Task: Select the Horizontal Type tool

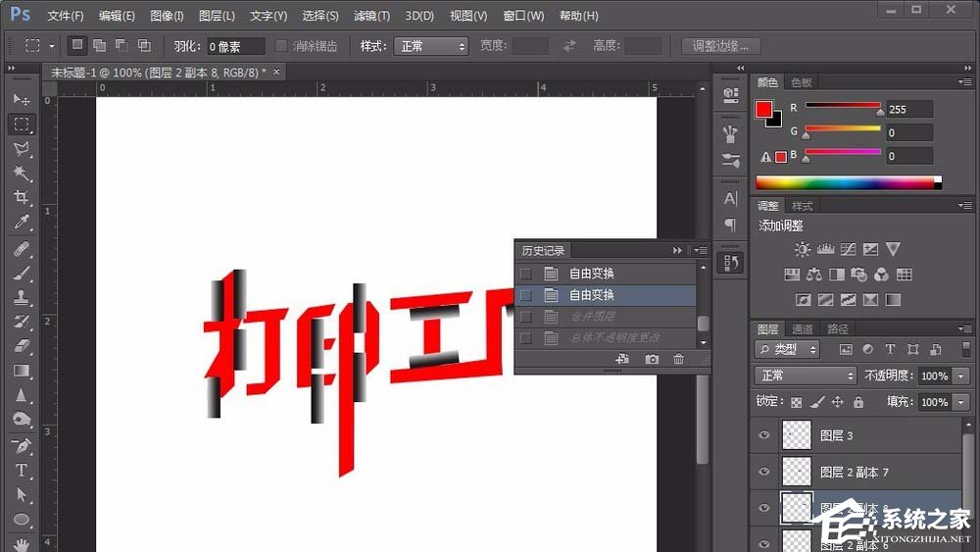Action: [x=22, y=471]
